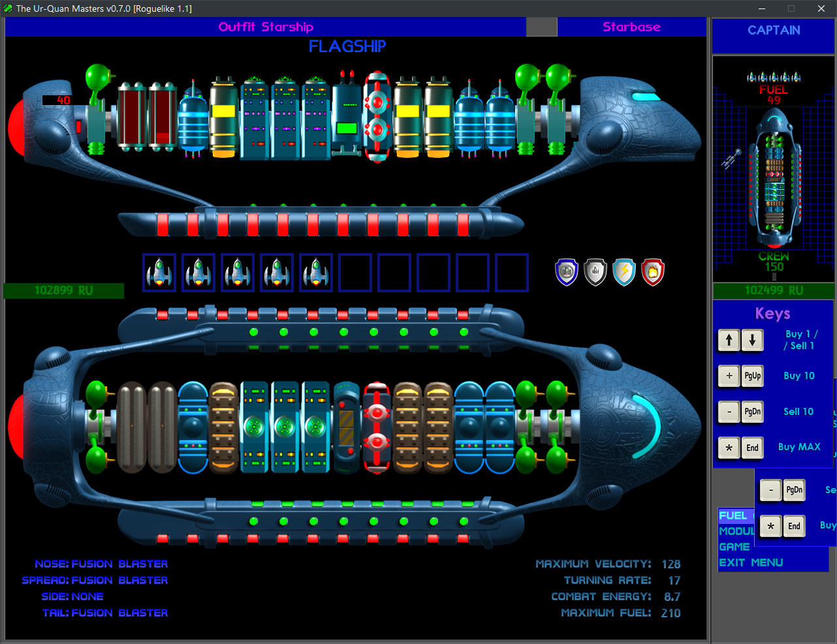This screenshot has width=837, height=644.
Task: Click MAXIMUM FUEL value 210
Action: [671, 613]
